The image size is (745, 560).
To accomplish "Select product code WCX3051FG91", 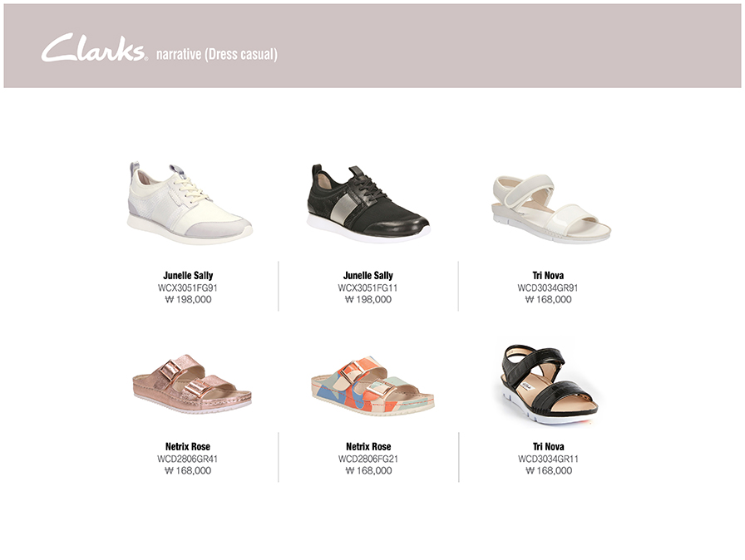I will pos(188,287).
